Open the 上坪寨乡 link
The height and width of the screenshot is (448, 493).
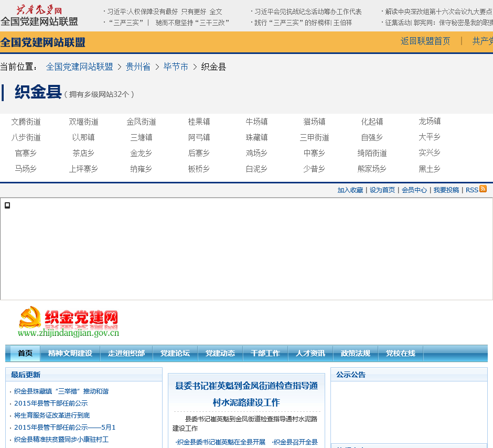pyautogui.click(x=83, y=169)
